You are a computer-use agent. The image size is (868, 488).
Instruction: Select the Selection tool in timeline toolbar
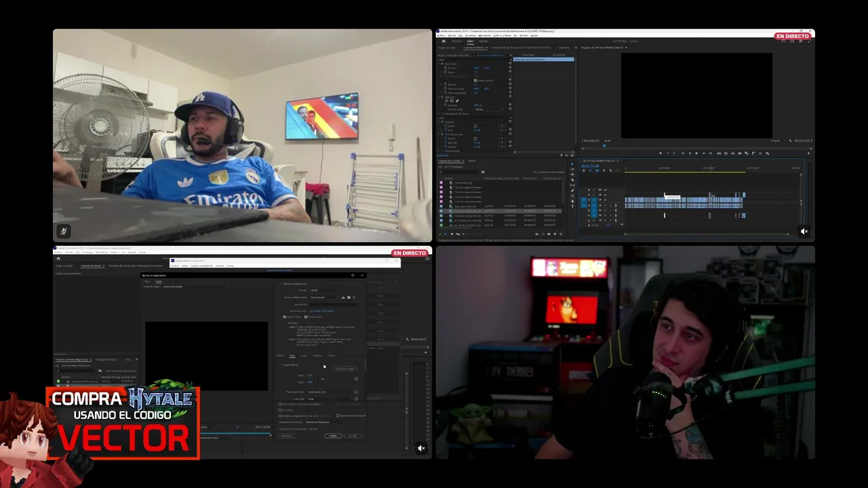point(572,164)
